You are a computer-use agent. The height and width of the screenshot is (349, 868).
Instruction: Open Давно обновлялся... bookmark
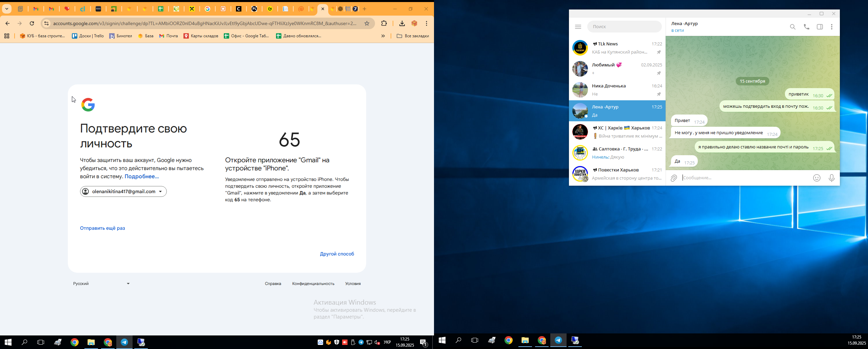pyautogui.click(x=299, y=36)
